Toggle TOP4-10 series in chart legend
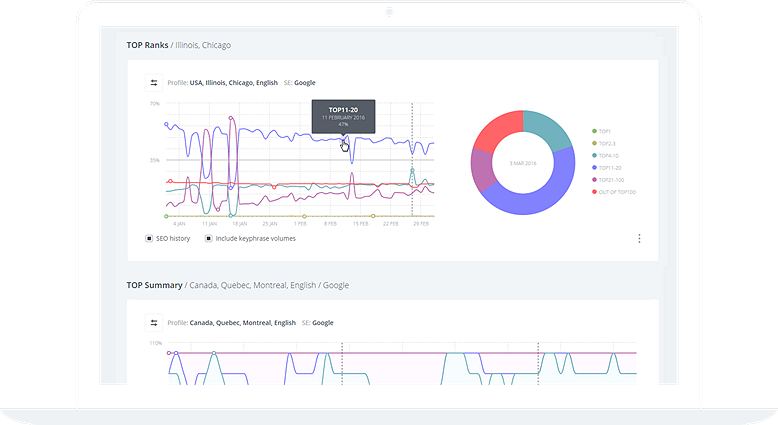Screen dimensions: 778x425 605,156
